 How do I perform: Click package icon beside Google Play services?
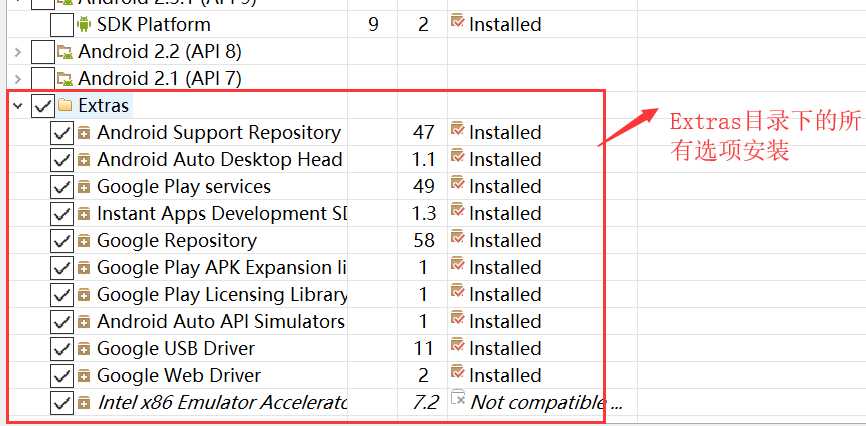coord(84,187)
